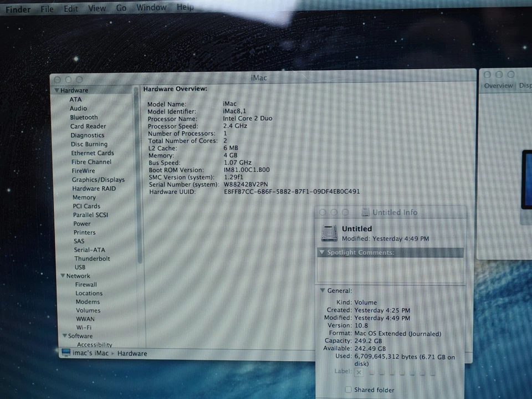Select Accessibility under Software

[94, 344]
